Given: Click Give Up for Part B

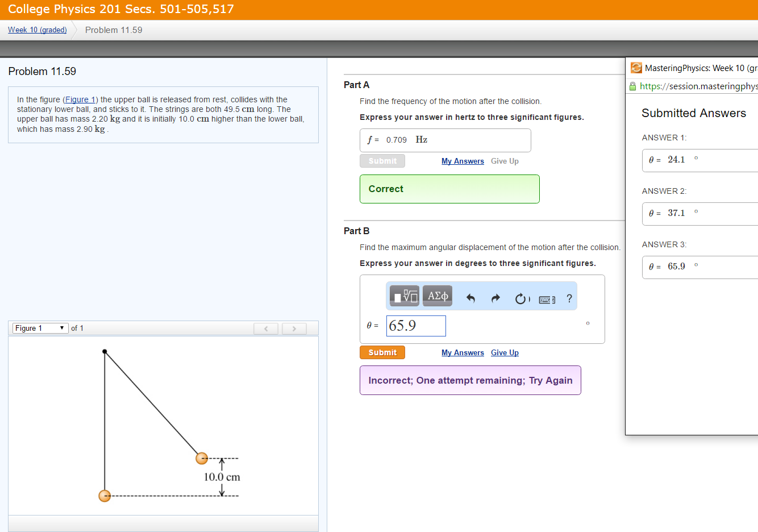Looking at the screenshot, I should click(505, 352).
